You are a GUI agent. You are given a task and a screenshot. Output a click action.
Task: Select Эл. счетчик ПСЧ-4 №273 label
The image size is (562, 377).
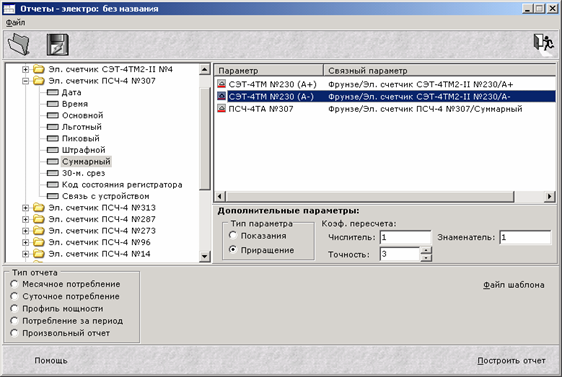point(102,230)
